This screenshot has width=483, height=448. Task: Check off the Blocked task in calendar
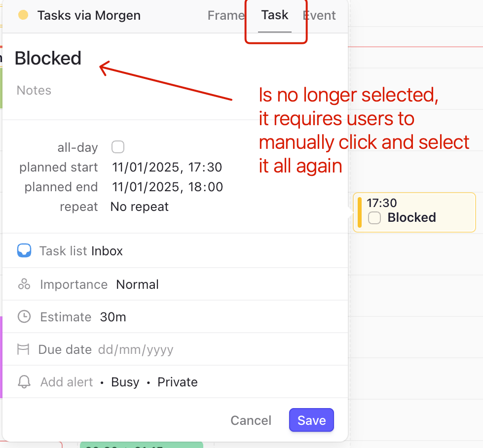[374, 218]
